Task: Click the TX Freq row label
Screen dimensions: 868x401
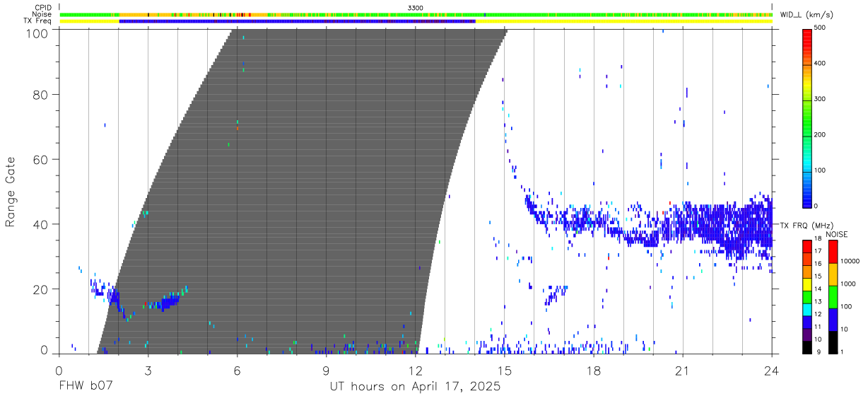Action: pos(39,21)
